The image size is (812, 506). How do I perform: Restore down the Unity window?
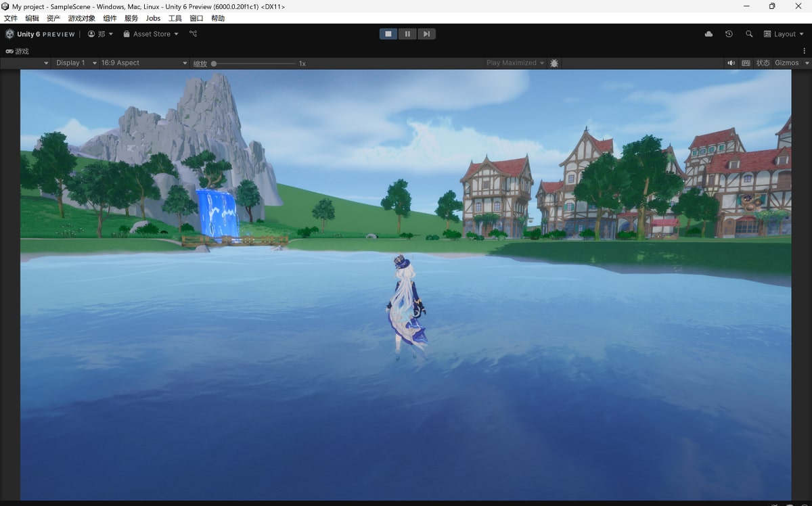tap(772, 6)
